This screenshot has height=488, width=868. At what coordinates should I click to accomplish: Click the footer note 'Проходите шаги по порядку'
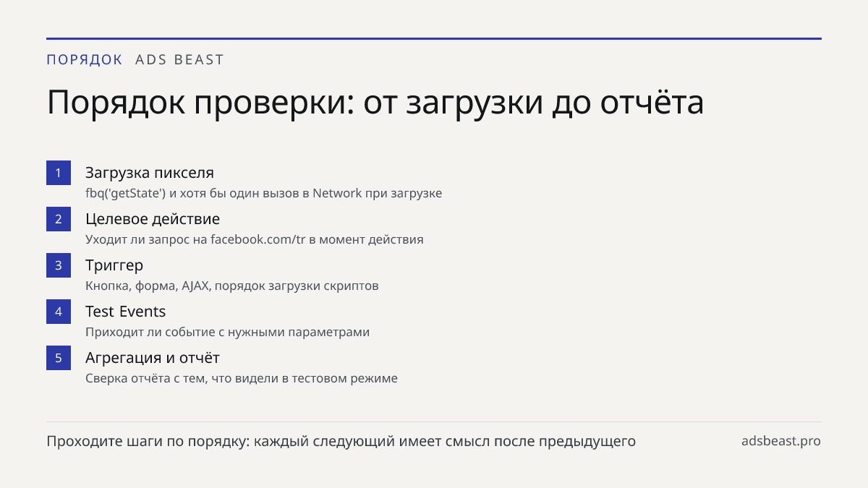pyautogui.click(x=341, y=441)
